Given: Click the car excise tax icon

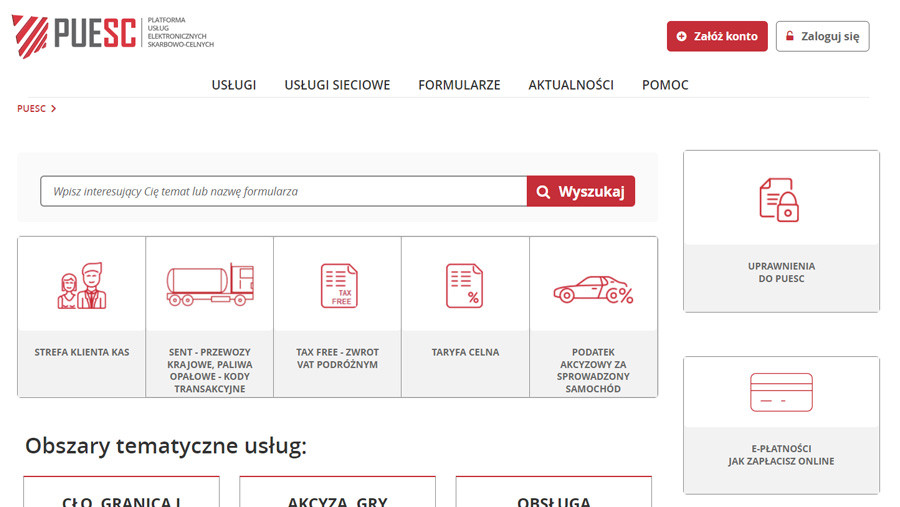Looking at the screenshot, I should coord(593,289).
